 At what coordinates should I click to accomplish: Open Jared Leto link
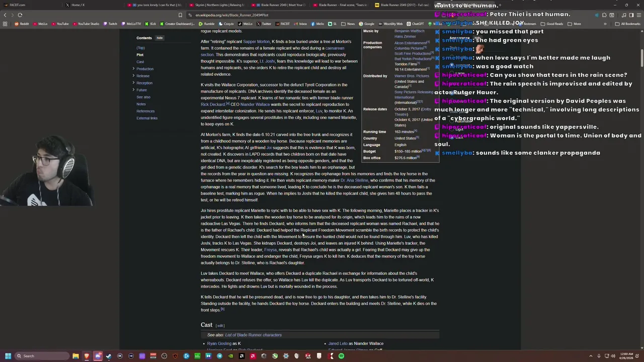(338, 343)
